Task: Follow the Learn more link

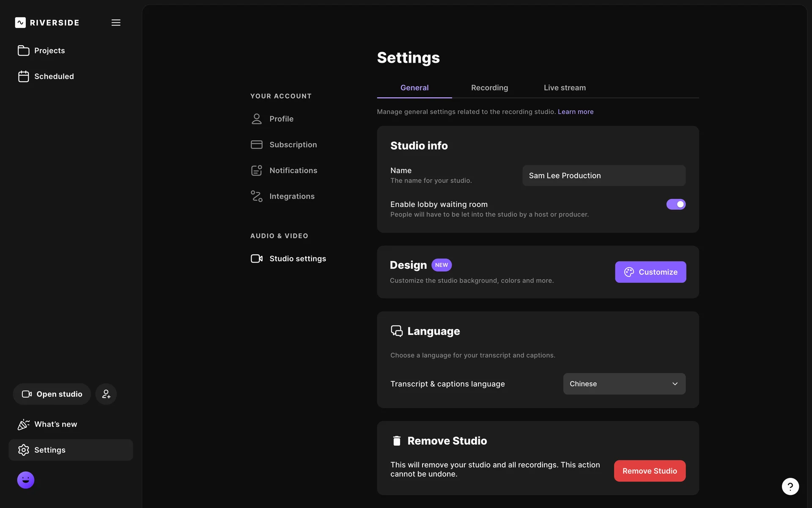Action: [x=576, y=112]
